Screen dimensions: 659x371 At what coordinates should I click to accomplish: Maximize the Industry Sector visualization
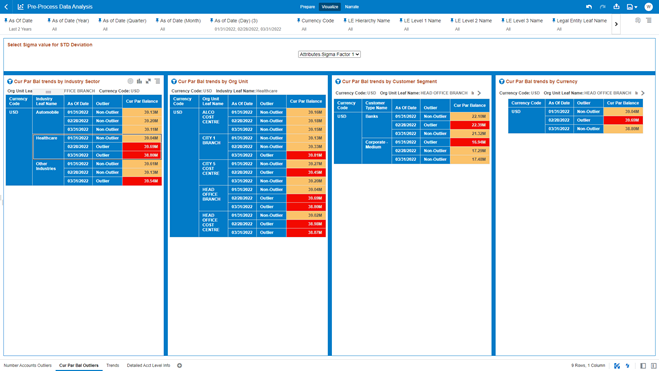pos(148,81)
